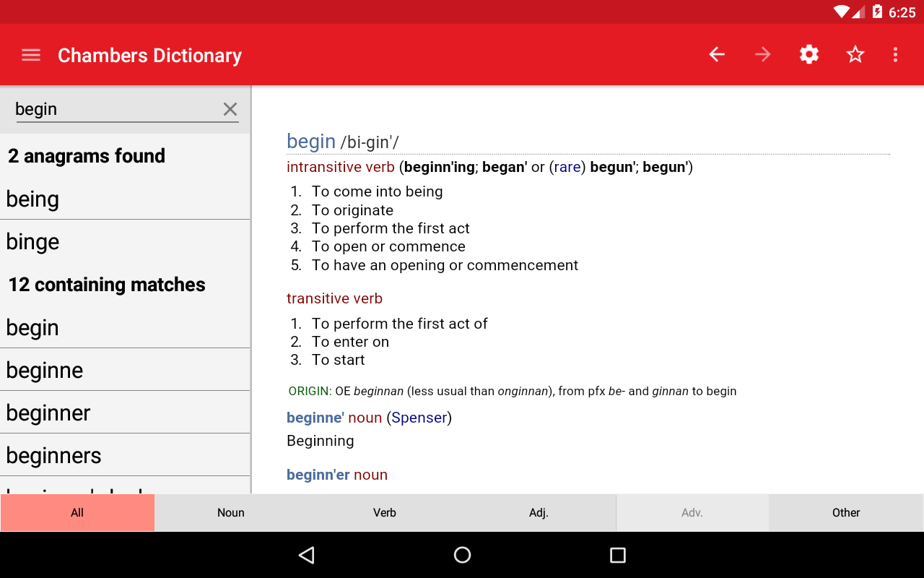Select the Adj. filter tab

click(x=539, y=513)
